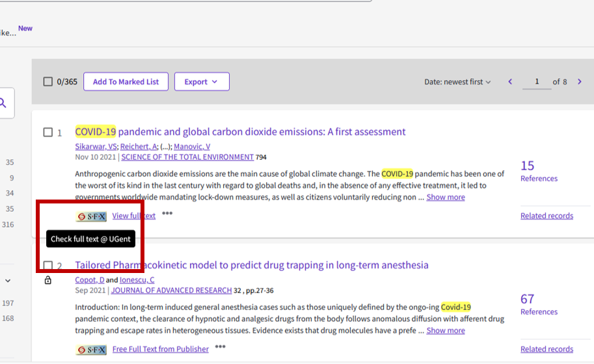The width and height of the screenshot is (594, 364).
Task: Show more of record 1 abstract
Action: pos(446,197)
